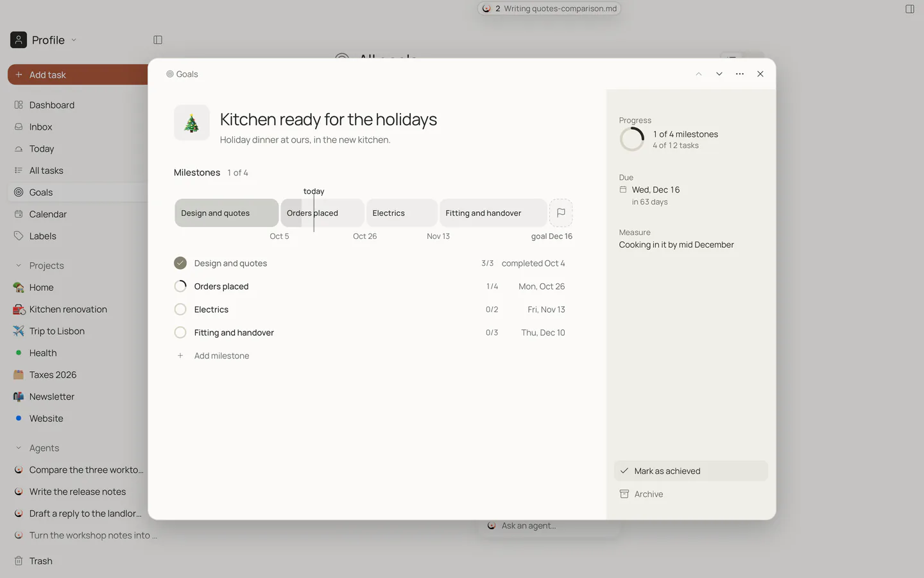Toggle the right panel icon in top corner
Viewport: 924px width, 578px height.
click(x=909, y=9)
